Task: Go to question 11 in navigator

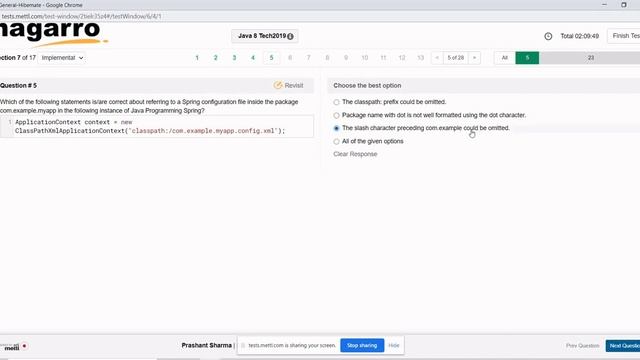Action: pyautogui.click(x=383, y=58)
